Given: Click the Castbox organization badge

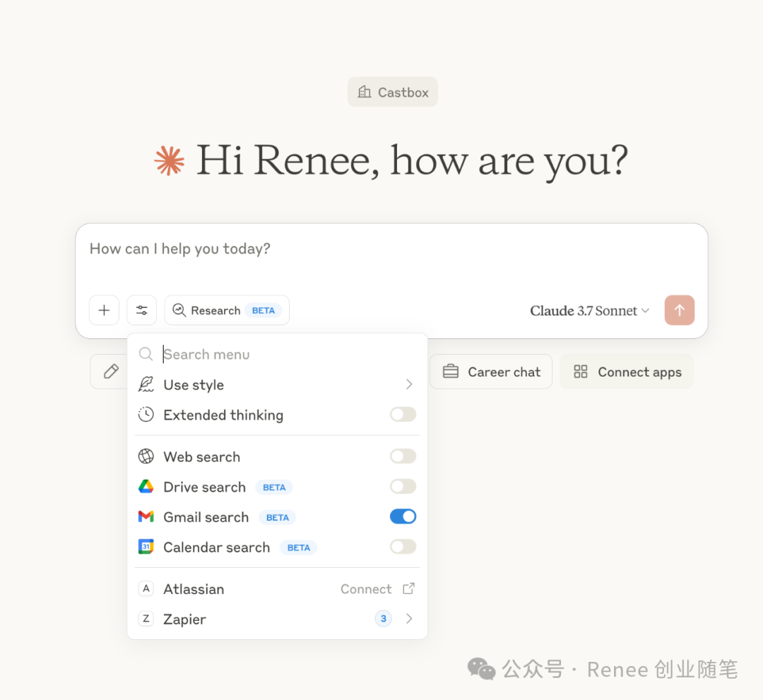Looking at the screenshot, I should [393, 92].
